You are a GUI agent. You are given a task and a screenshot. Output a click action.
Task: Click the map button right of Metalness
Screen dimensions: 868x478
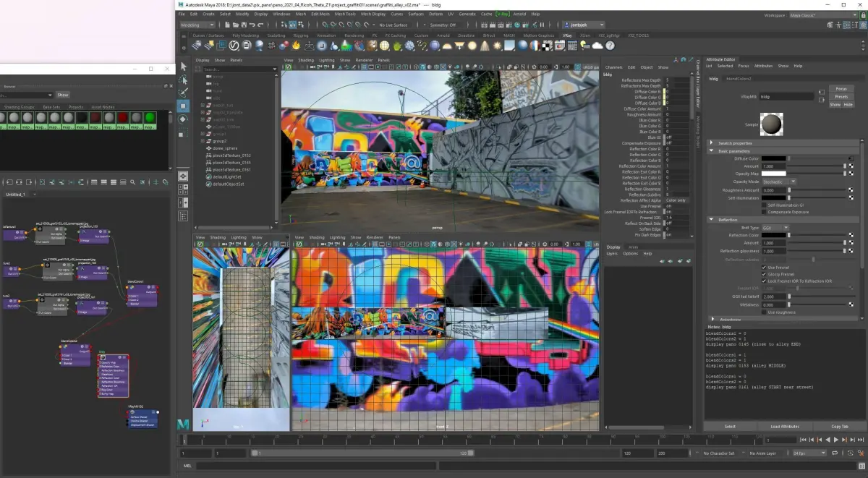click(x=851, y=304)
